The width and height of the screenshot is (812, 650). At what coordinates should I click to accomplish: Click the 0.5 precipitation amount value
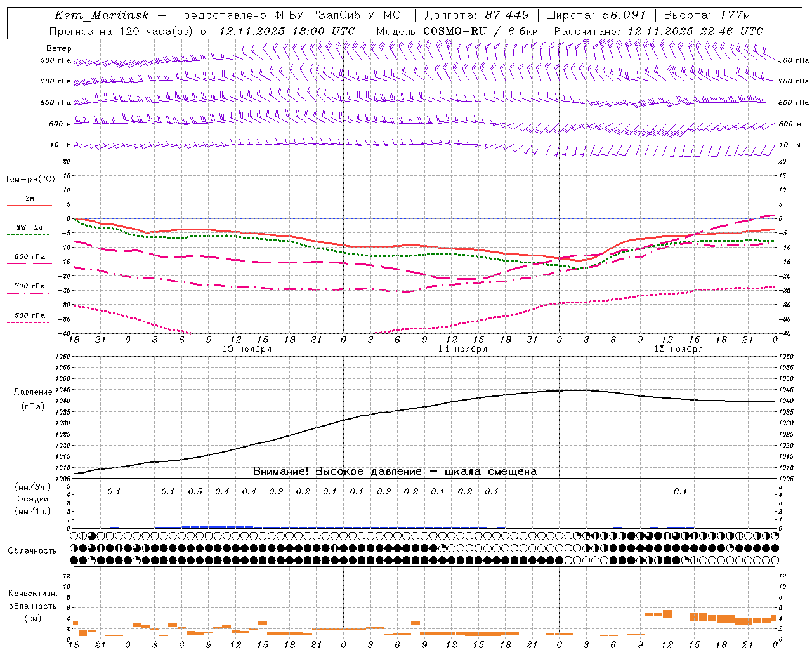click(x=195, y=491)
